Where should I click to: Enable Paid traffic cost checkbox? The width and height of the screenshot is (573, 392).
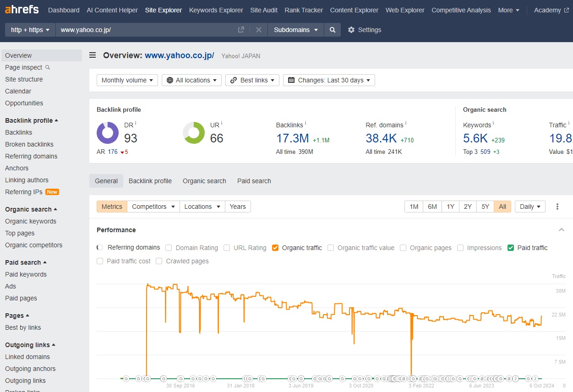point(100,261)
